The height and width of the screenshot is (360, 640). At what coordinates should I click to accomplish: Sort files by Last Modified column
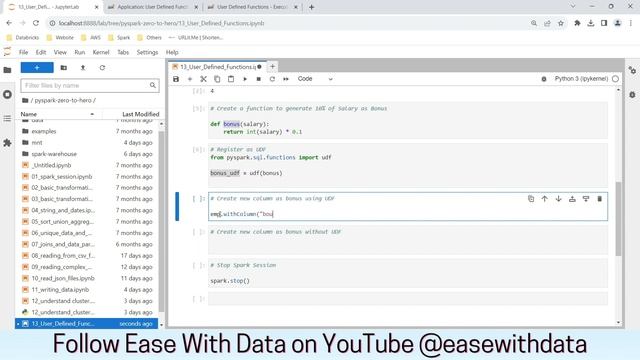140,114
